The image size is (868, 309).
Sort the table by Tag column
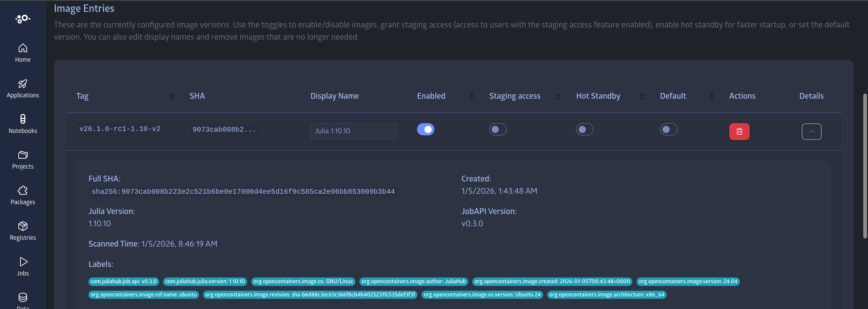pyautogui.click(x=172, y=96)
